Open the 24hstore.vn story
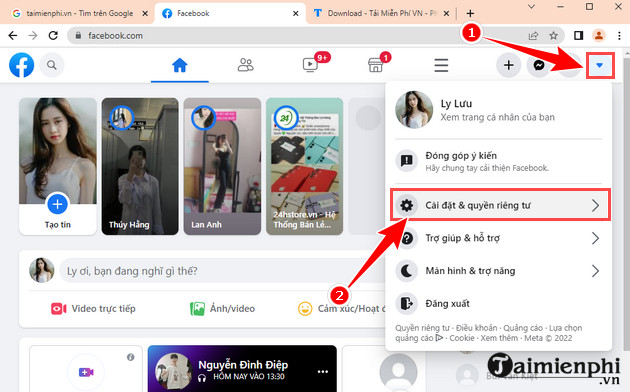The image size is (630, 392). coord(305,166)
